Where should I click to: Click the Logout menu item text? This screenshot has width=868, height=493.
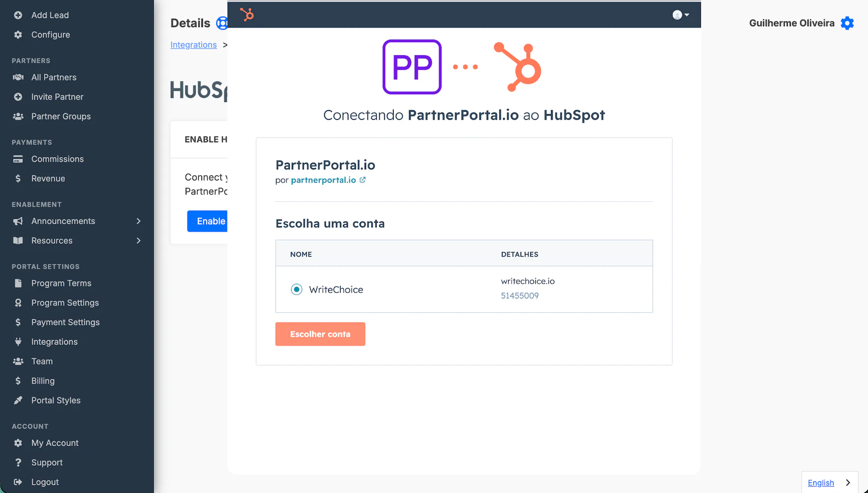(x=45, y=482)
